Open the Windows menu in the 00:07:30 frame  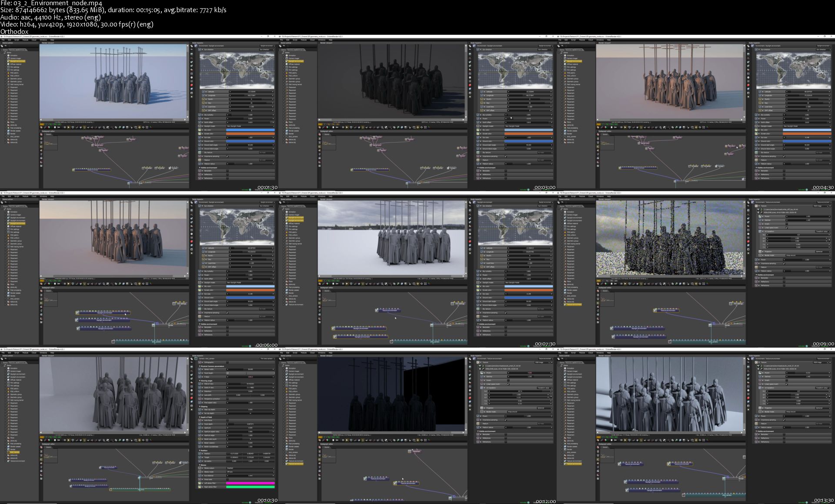click(x=321, y=196)
